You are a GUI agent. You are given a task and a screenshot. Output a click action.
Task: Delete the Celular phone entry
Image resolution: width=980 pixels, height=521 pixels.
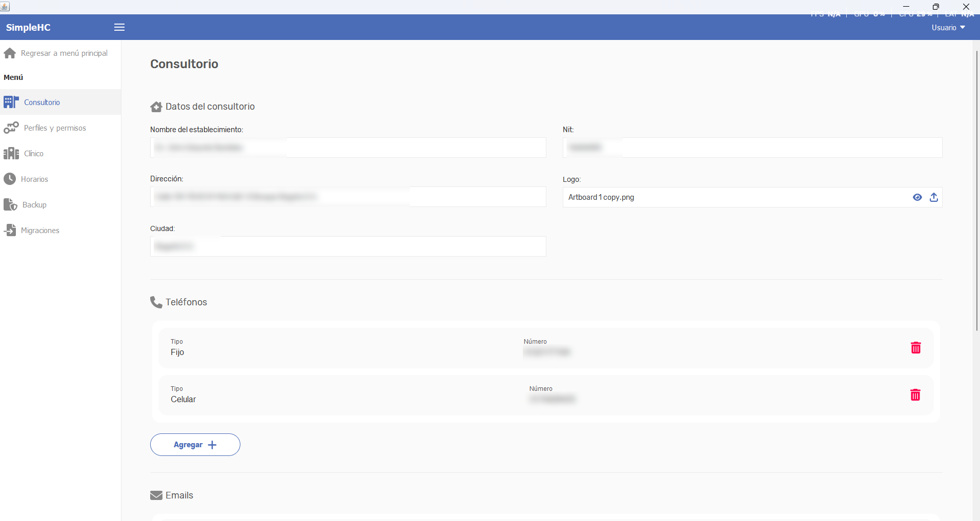coord(915,395)
